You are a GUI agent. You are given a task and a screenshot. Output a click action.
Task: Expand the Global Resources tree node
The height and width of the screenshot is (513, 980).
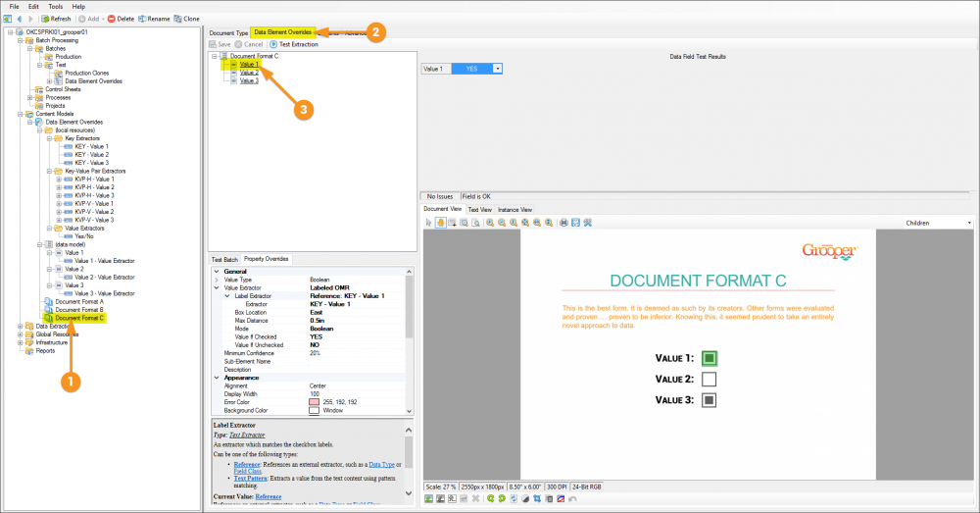click(x=20, y=334)
